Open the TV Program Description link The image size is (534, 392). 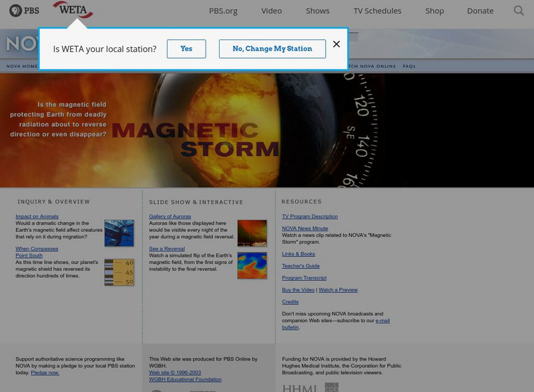310,217
